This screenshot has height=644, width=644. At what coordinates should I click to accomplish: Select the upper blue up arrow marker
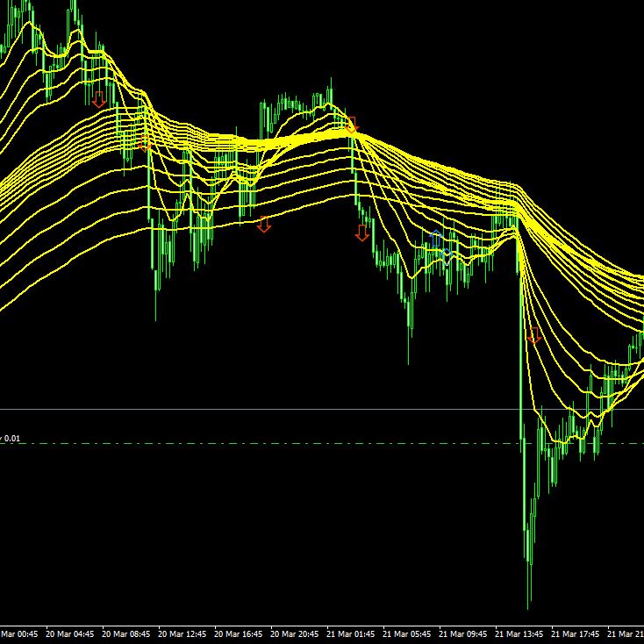pos(436,238)
